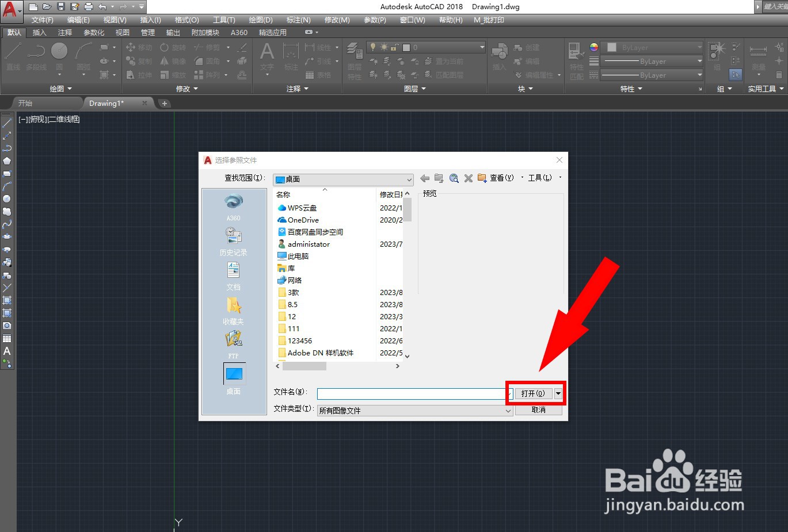Image resolution: width=788 pixels, height=532 pixels.
Task: Click 插入 block insert icon in 块 panel
Action: click(499, 56)
